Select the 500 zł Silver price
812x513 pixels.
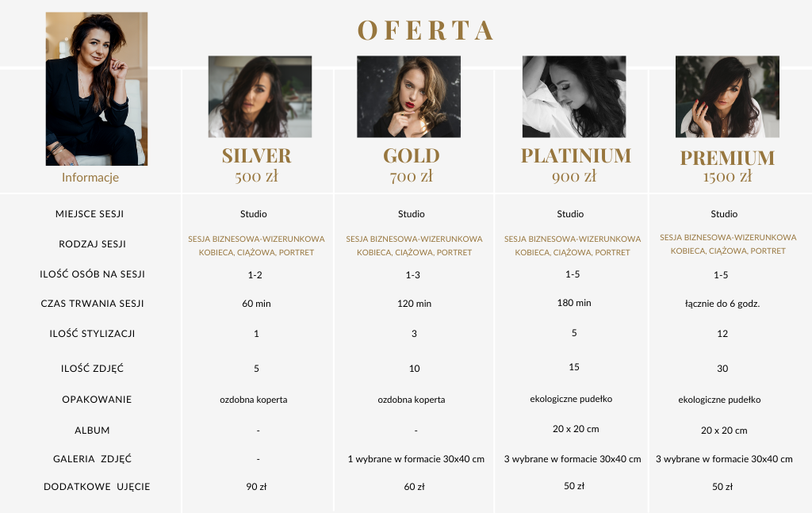pos(256,177)
